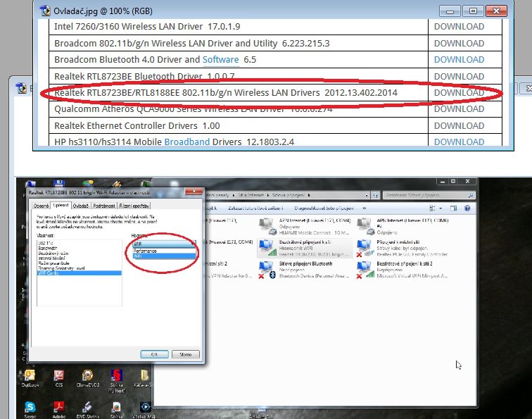The height and width of the screenshot is (419, 532).
Task: Select the Interval blikání property
Action: click(51, 258)
